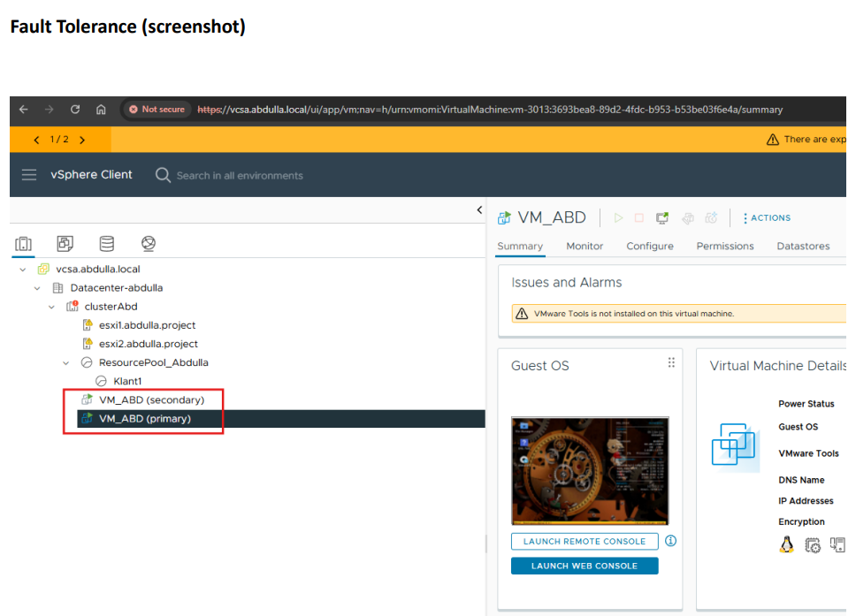Click the Edit Settings toolbar icon
Viewport: 856px width, 616px height.
pyautogui.click(x=688, y=217)
